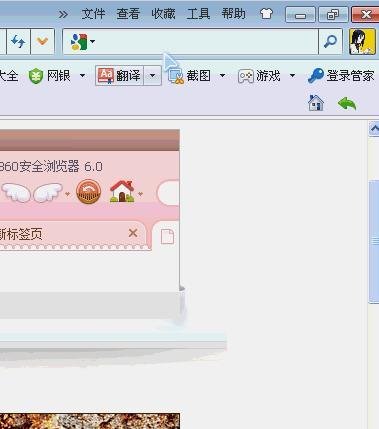379x429 pixels.
Task: Open the 工具 menu
Action: point(198,14)
